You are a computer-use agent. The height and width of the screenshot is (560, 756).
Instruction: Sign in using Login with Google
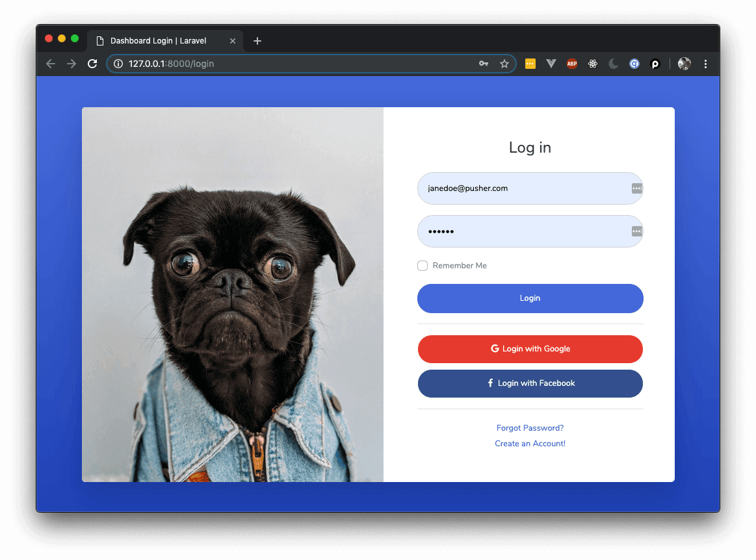click(x=530, y=349)
